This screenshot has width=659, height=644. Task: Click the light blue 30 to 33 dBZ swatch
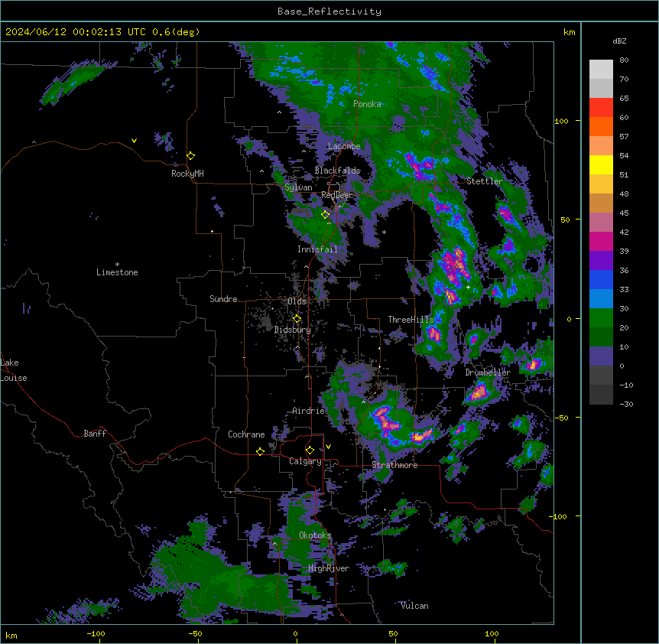[601, 299]
